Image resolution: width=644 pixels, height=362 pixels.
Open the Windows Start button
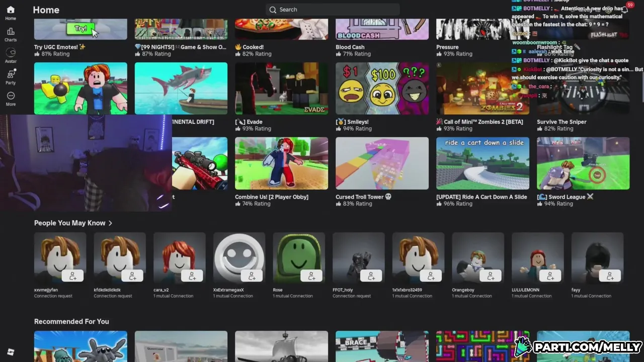coord(11,352)
